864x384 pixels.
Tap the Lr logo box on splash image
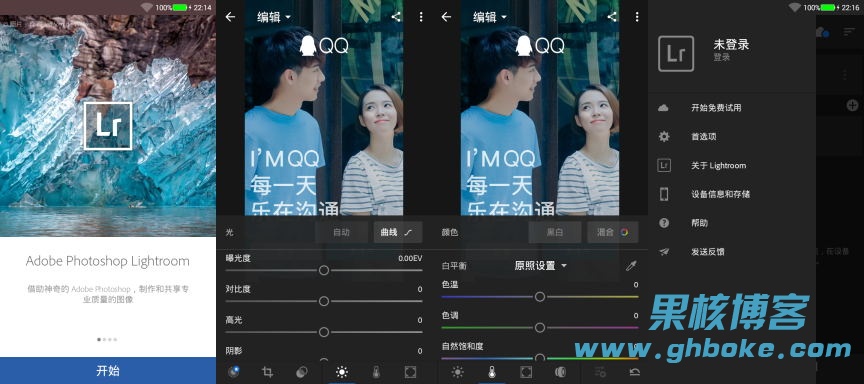pyautogui.click(x=108, y=126)
